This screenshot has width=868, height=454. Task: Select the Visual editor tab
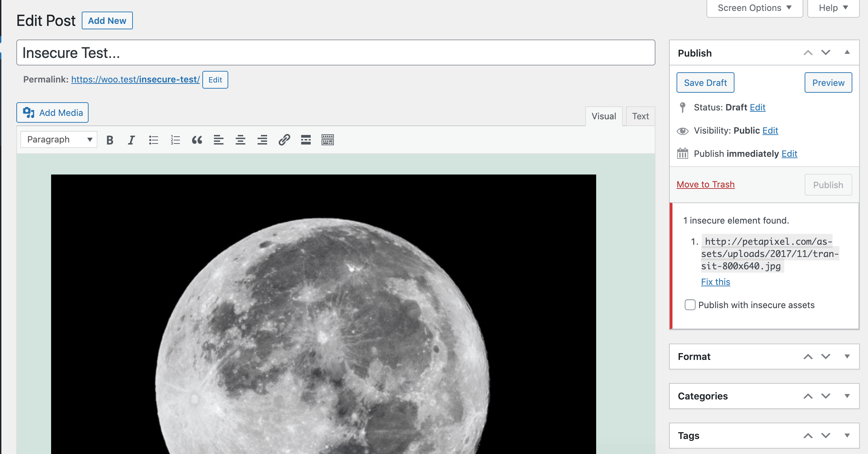tap(604, 116)
